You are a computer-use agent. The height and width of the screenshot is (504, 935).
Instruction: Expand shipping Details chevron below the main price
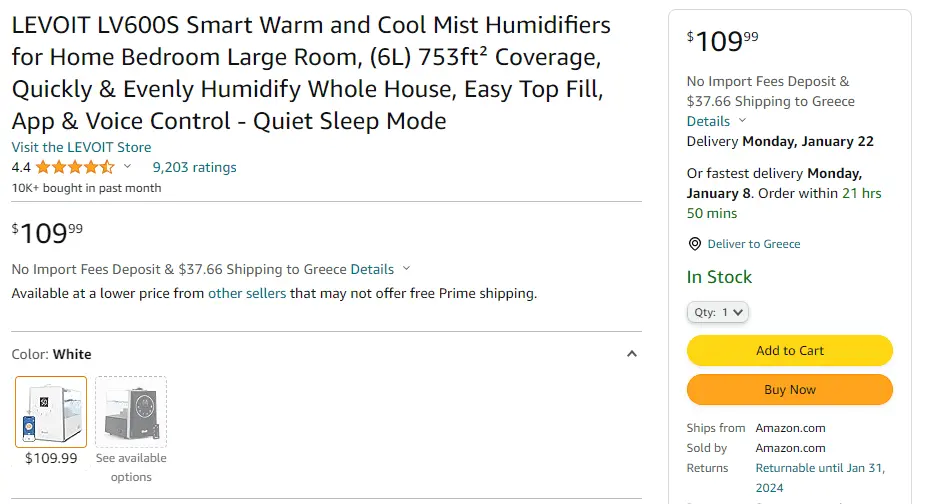coord(406,268)
